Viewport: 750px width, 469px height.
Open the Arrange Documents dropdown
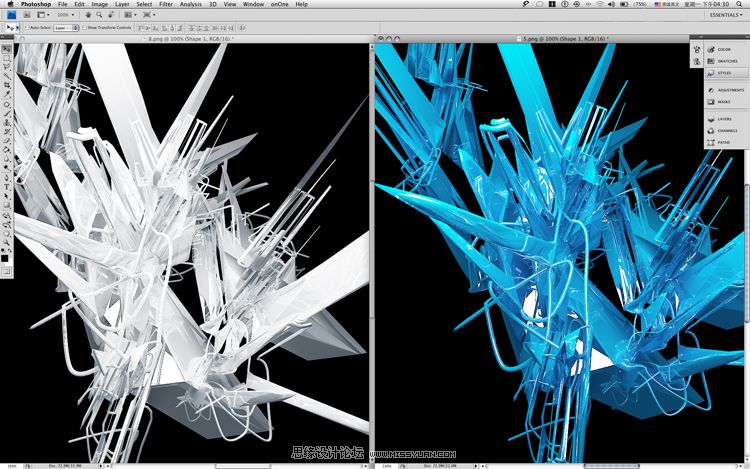[x=130, y=15]
